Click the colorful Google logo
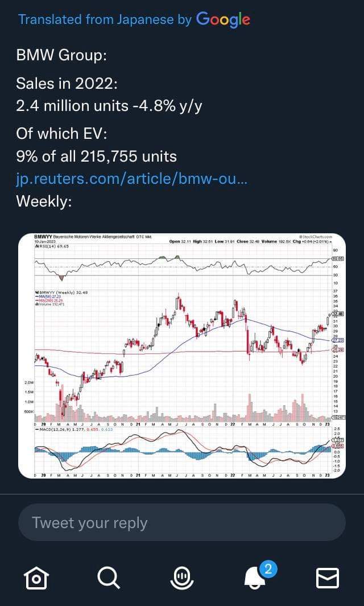Image resolution: width=364 pixels, height=606 pixels. tap(223, 20)
